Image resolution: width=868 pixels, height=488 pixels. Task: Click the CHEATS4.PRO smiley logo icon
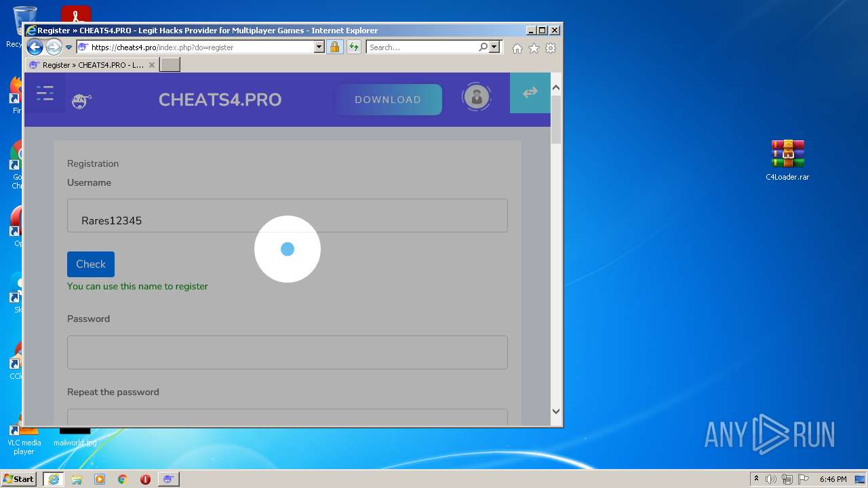81,102
